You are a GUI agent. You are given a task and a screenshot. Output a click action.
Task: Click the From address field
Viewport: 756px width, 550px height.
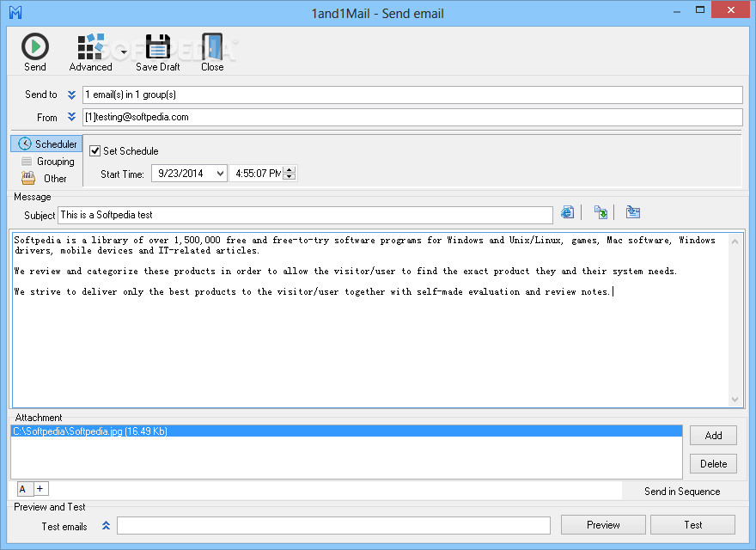412,117
